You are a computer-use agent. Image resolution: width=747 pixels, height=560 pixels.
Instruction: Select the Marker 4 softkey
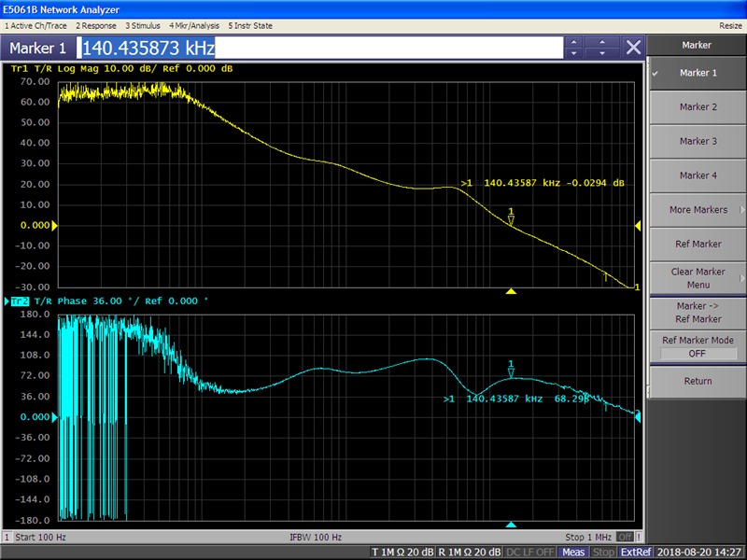pos(698,175)
